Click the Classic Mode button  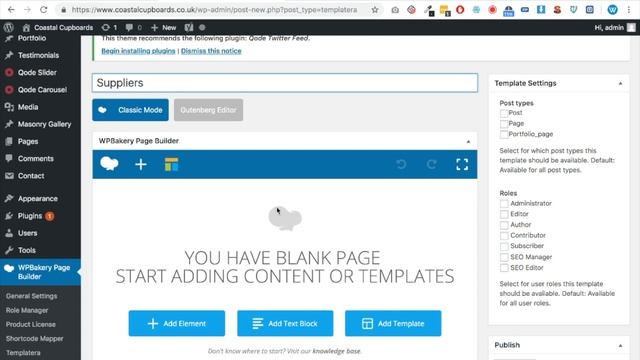pos(130,110)
